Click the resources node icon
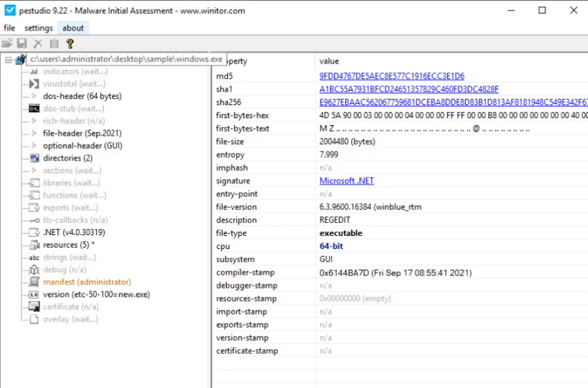This screenshot has height=388, width=588. pyautogui.click(x=35, y=245)
